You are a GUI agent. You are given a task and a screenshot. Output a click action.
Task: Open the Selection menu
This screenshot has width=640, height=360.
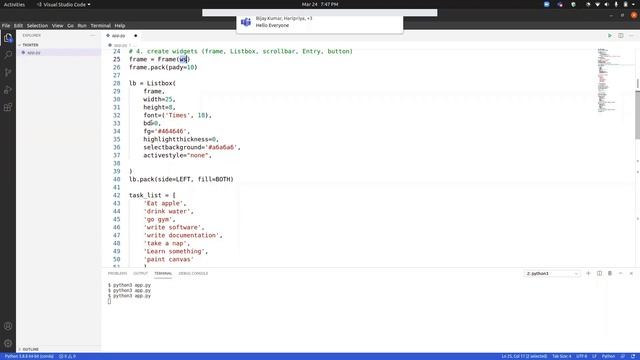pyautogui.click(x=37, y=25)
